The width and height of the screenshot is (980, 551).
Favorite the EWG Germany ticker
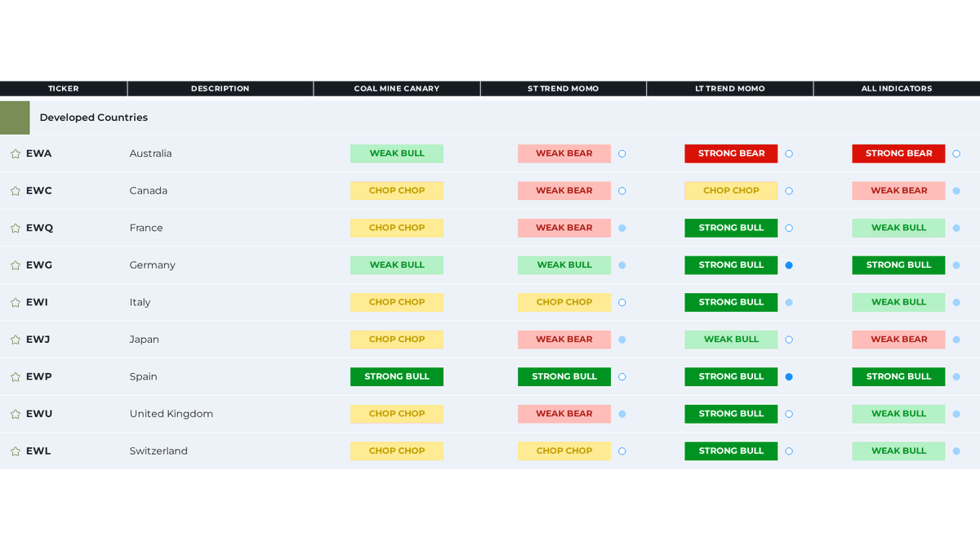(x=15, y=264)
